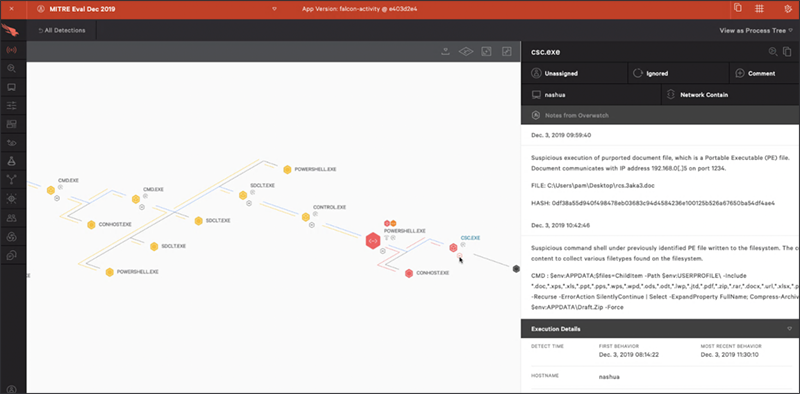Image resolution: width=800 pixels, height=394 pixels.
Task: Click the expand fullscreen graph toolbar icon
Action: (x=507, y=51)
